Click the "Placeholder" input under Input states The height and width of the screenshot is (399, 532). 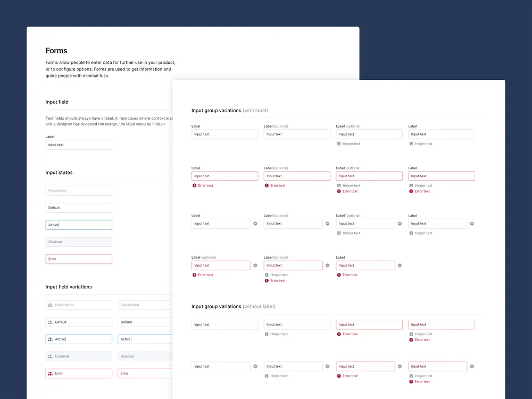tap(79, 190)
